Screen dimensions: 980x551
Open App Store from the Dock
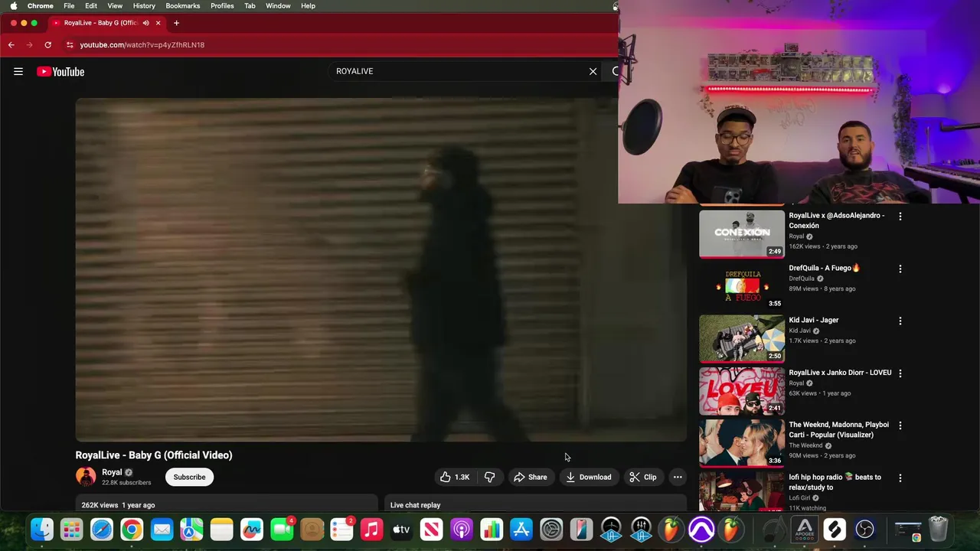coord(521,529)
